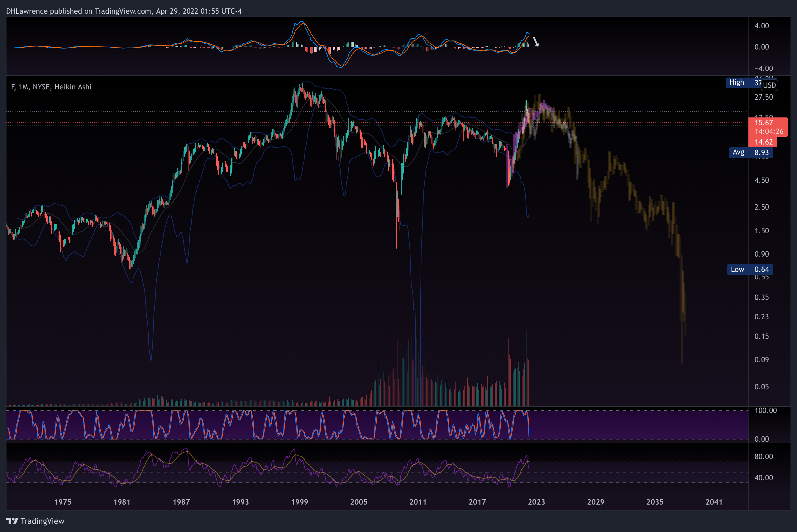Click the 100.00 stochastic scale value
The height and width of the screenshot is (532, 797).
pos(766,411)
